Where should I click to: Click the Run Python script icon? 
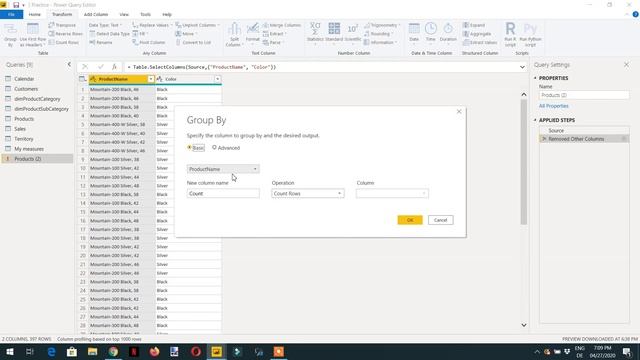pos(530,35)
